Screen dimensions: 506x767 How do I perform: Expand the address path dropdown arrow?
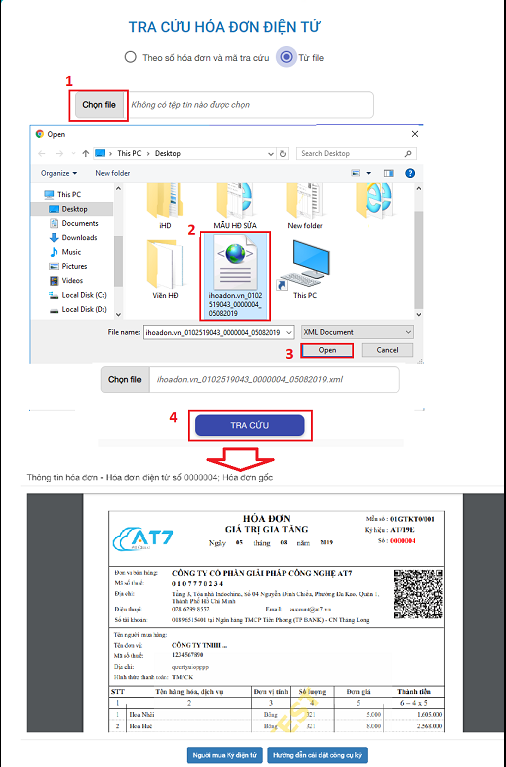pos(271,154)
